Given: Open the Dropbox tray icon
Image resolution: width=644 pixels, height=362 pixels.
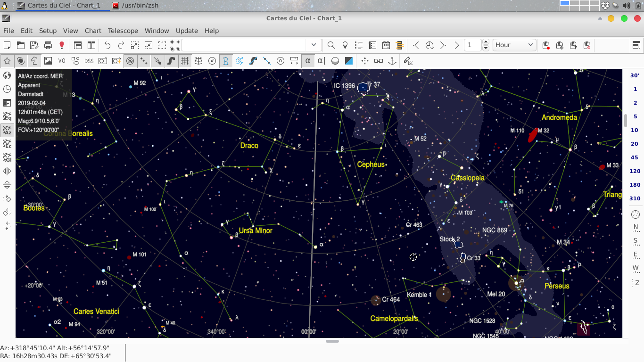Looking at the screenshot, I should click(606, 6).
